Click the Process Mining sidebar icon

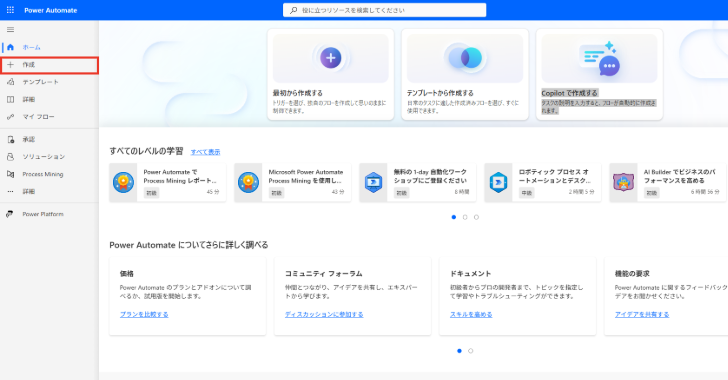pyautogui.click(x=10, y=174)
